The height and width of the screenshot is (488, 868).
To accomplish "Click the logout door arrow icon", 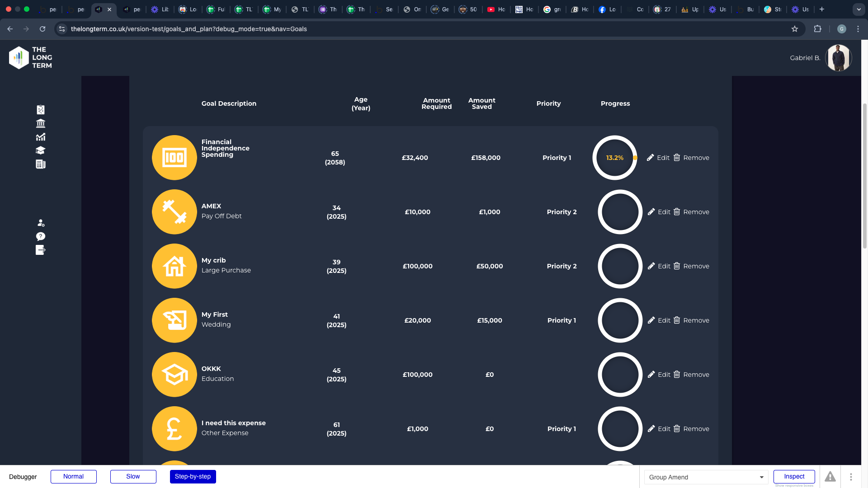I will [41, 250].
